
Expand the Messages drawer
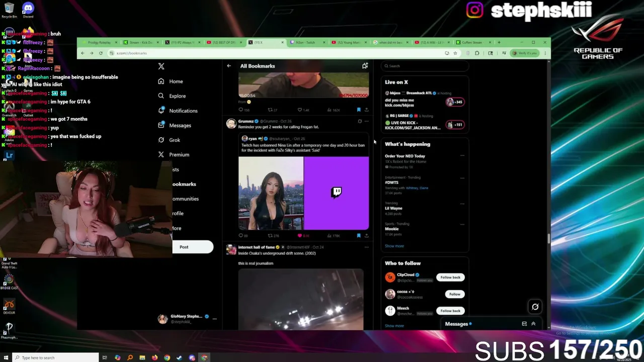pyautogui.click(x=533, y=324)
